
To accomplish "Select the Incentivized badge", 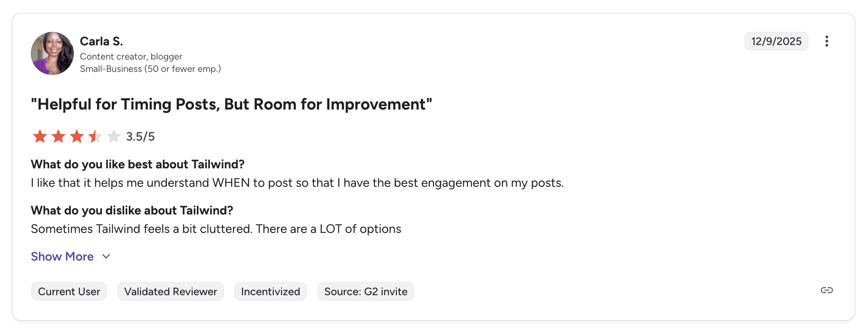I will (x=270, y=291).
